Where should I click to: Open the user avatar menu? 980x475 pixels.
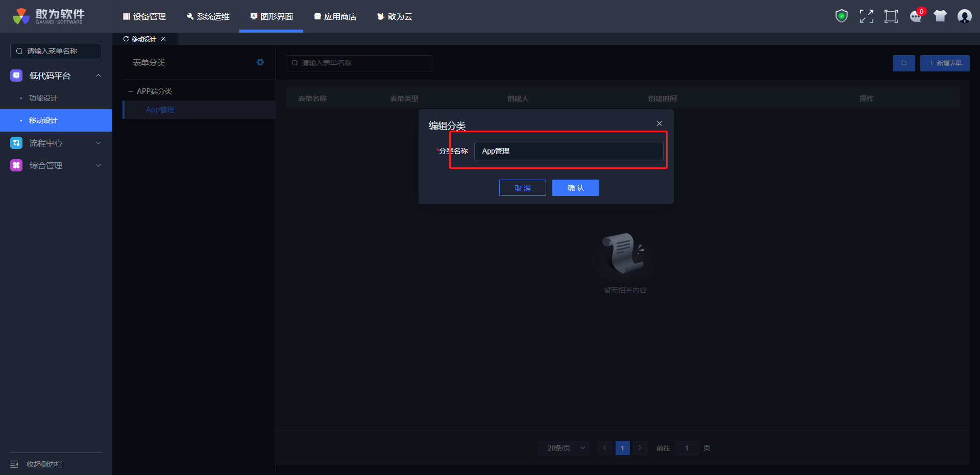(964, 16)
